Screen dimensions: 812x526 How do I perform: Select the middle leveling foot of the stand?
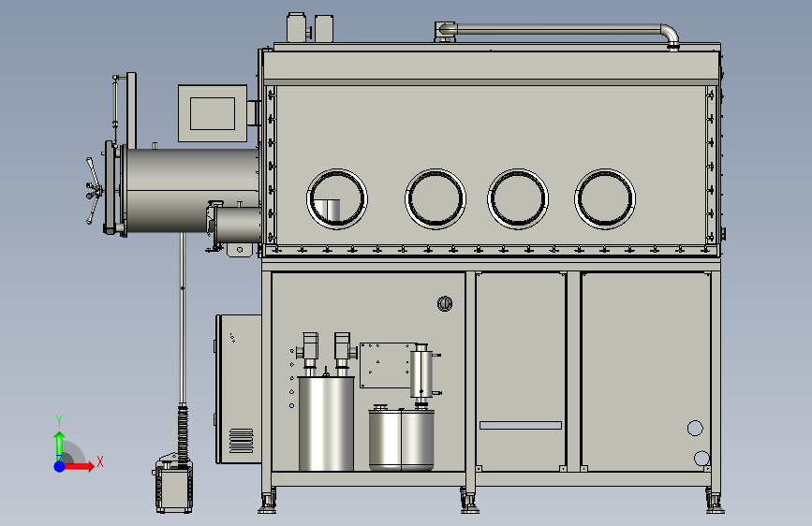[x=470, y=502]
